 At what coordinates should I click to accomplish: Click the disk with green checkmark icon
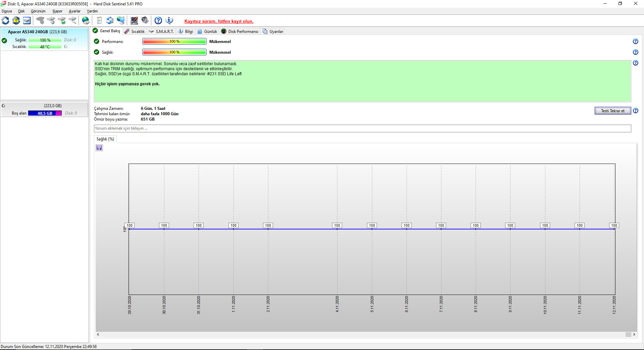click(62, 20)
